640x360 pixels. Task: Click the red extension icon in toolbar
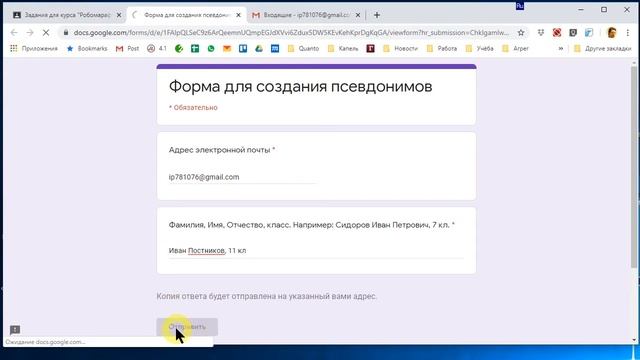click(557, 33)
